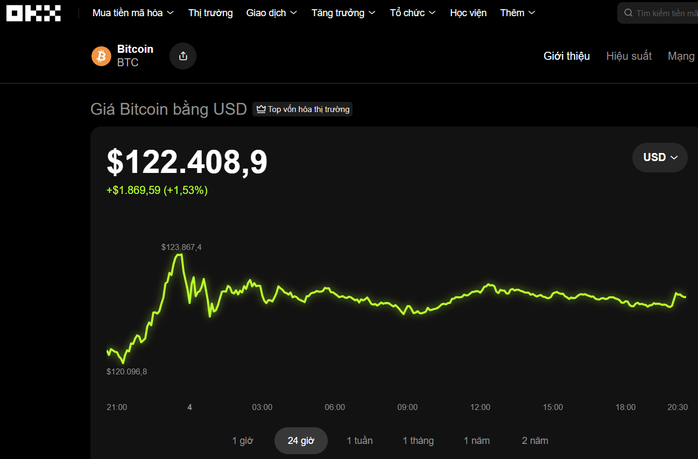Click the share icon next to Bitcoin
The width and height of the screenshot is (698, 459).
coord(183,56)
